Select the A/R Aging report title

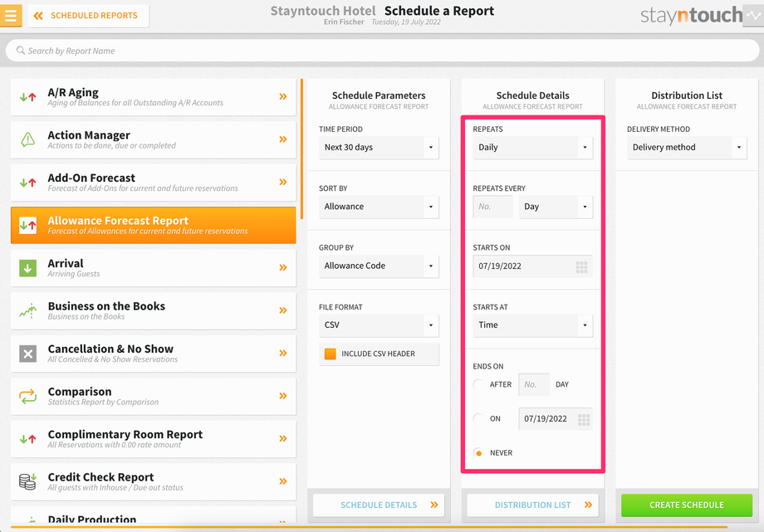[x=73, y=92]
